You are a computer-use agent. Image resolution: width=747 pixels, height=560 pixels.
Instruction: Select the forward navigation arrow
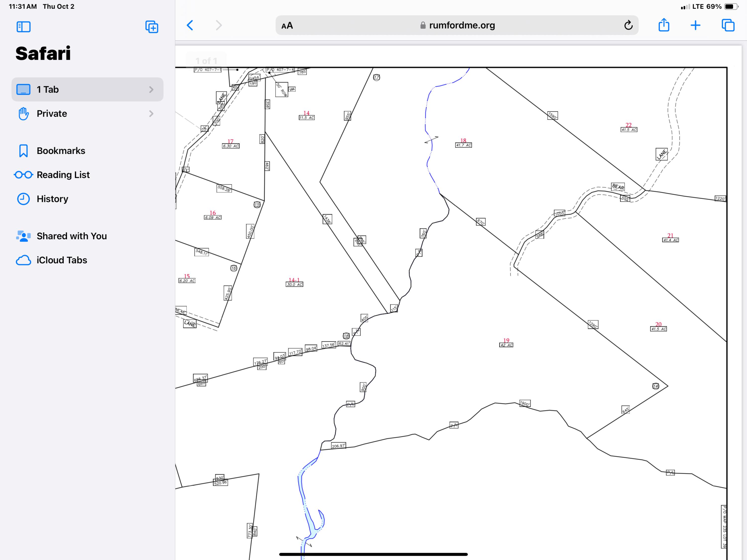click(x=218, y=25)
